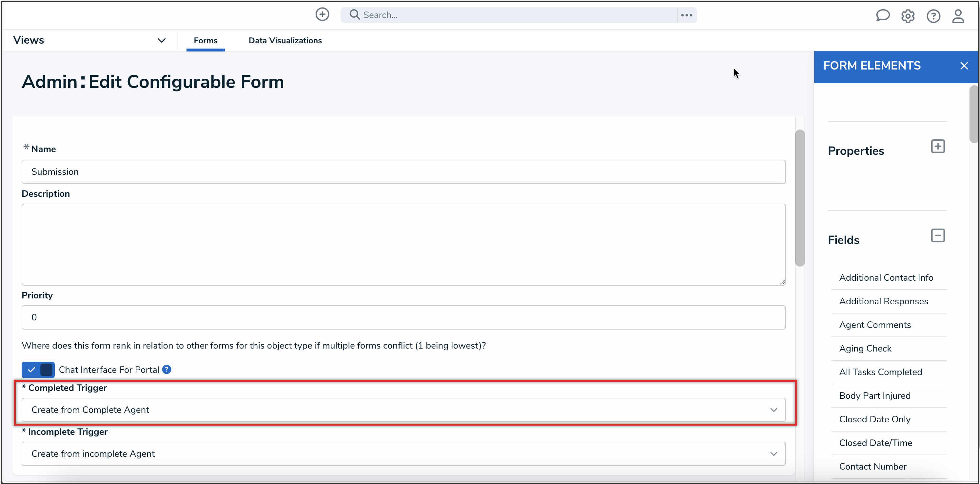Open the chat conversation bubble icon
The height and width of the screenshot is (484, 980).
coord(883,16)
